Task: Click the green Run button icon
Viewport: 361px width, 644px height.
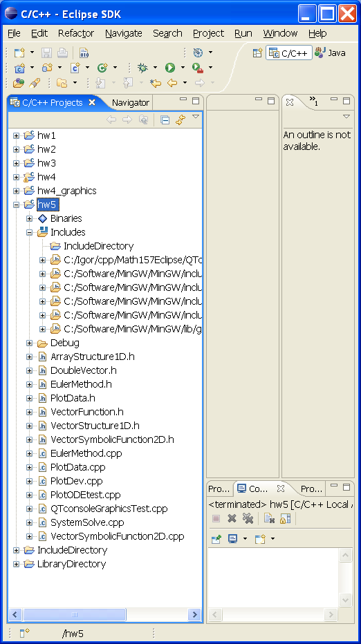Action: [170, 68]
